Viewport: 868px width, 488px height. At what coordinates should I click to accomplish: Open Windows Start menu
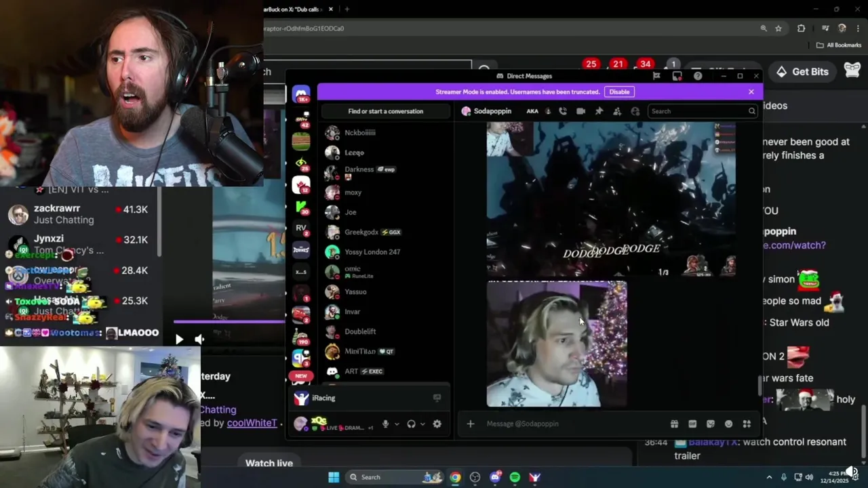(x=334, y=477)
